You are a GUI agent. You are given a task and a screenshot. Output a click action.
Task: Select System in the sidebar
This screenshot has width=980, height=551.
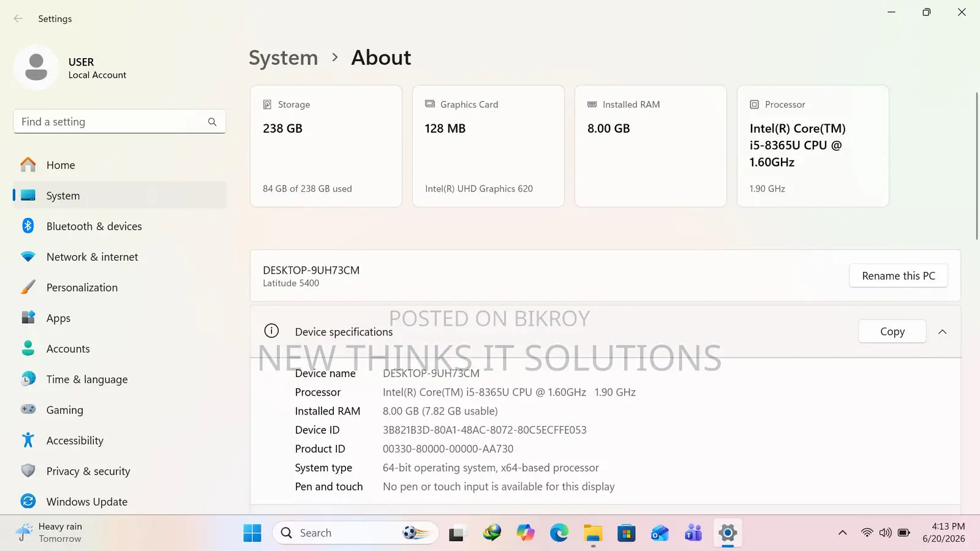click(119, 196)
